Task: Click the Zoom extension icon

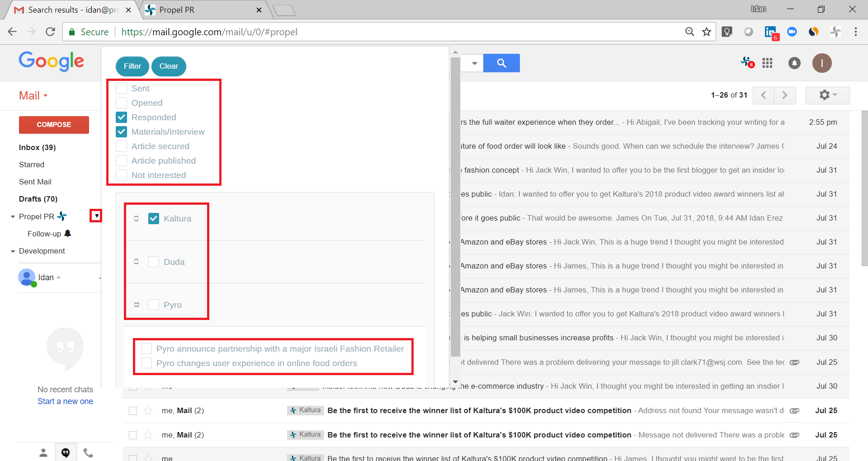Action: (x=792, y=32)
